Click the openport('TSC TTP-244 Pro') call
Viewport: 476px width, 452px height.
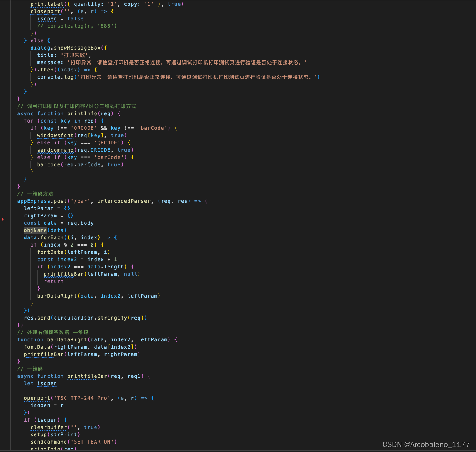tap(89, 398)
